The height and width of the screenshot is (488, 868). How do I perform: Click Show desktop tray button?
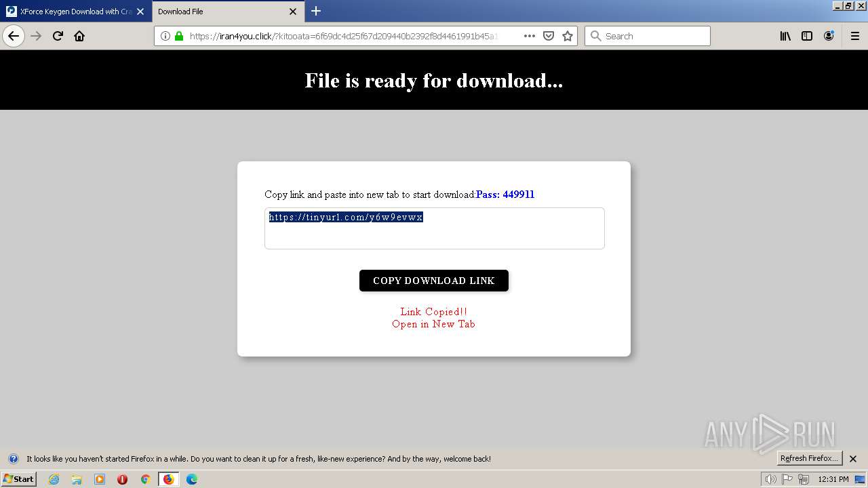[x=860, y=479]
